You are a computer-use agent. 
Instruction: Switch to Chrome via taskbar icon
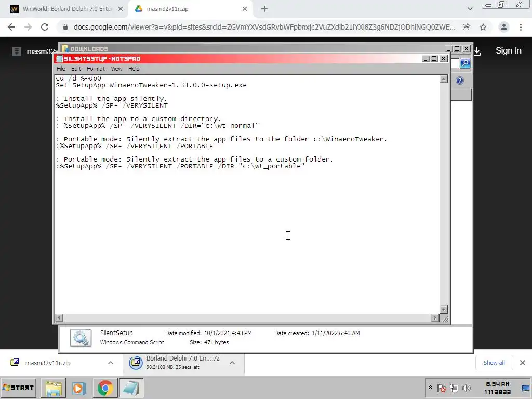point(105,388)
